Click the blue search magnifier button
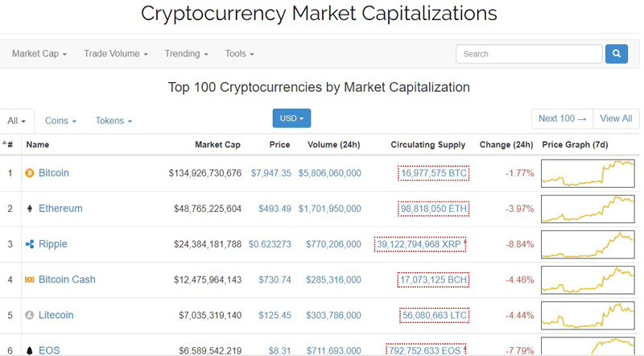This screenshot has height=356, width=644. pyautogui.click(x=616, y=54)
